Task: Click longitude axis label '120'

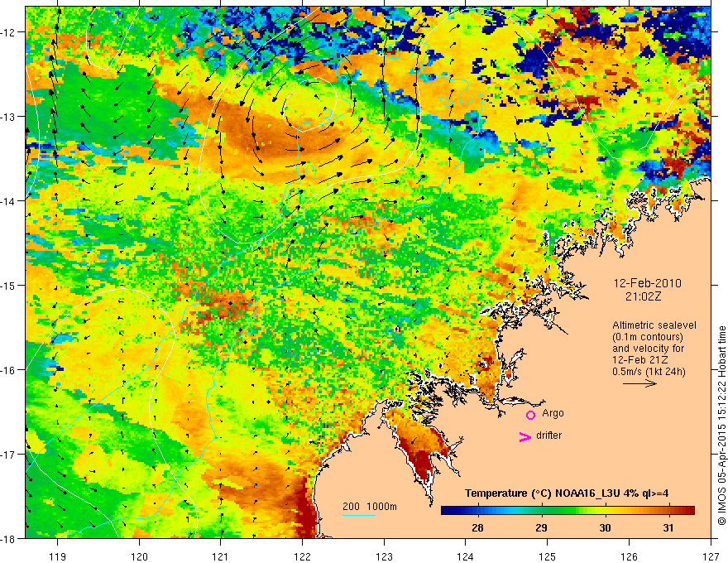Action: coord(139,556)
